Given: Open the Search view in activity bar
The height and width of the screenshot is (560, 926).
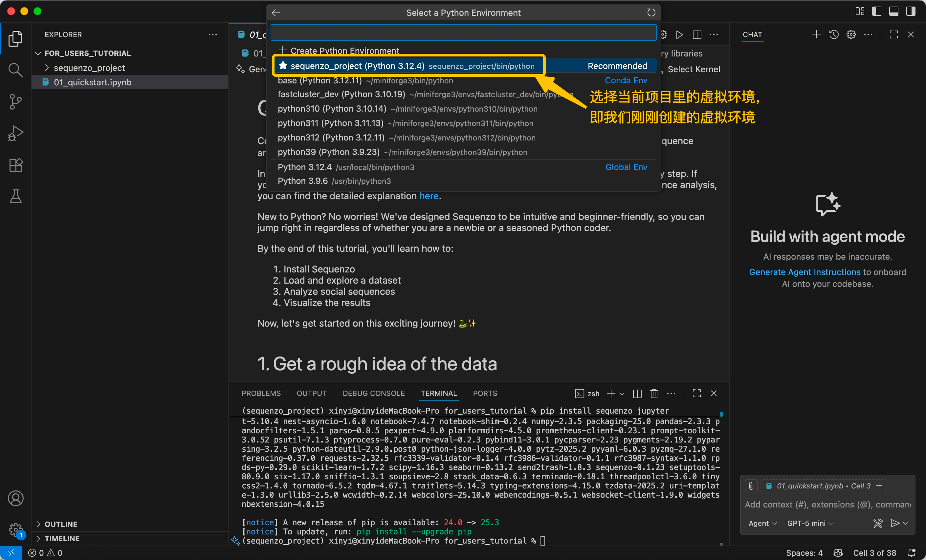Looking at the screenshot, I should pos(15,70).
